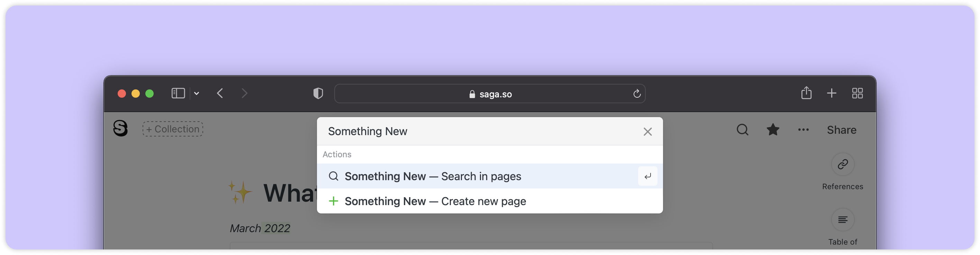Open the References panel icon
This screenshot has height=255, width=980.
click(843, 164)
